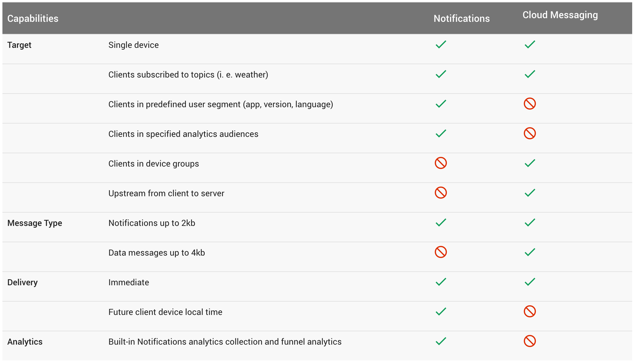
Task: Select the Target category label
Action: point(19,45)
